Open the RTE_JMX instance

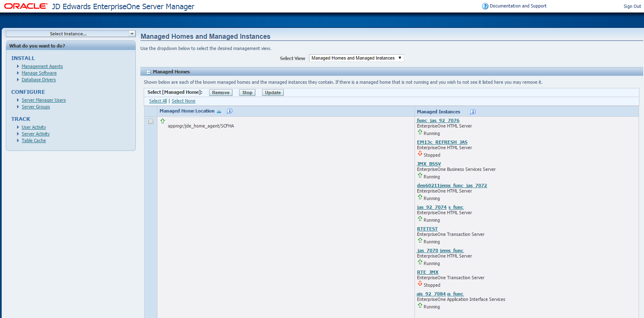(428, 272)
